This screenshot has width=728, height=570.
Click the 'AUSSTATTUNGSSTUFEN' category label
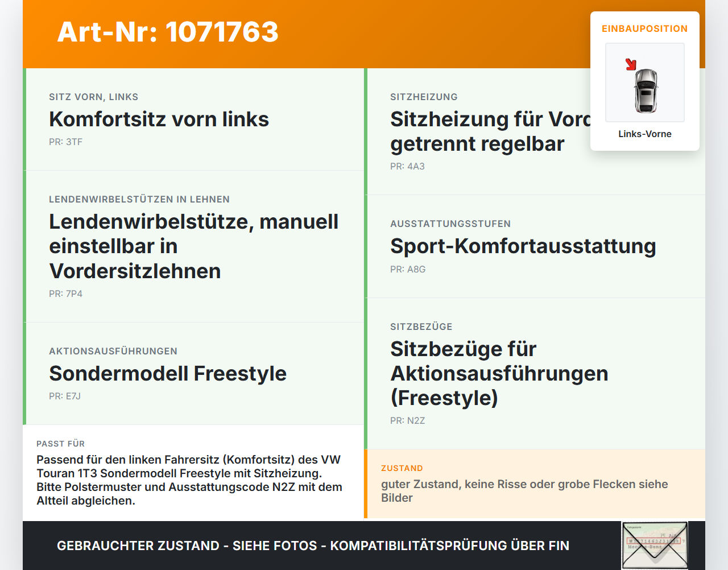(450, 224)
